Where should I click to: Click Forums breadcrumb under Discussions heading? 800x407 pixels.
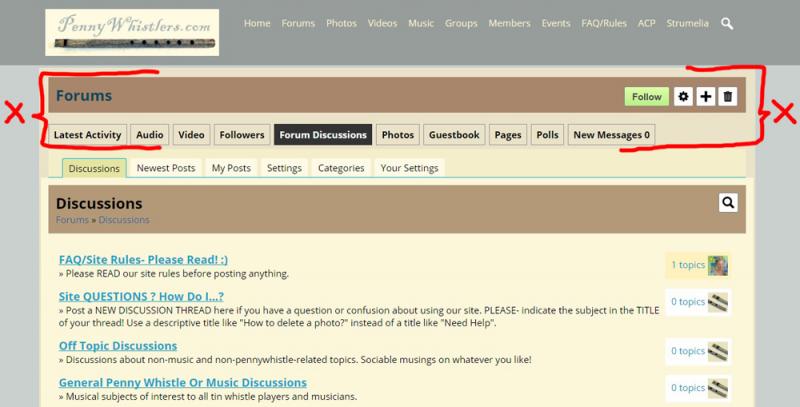72,220
